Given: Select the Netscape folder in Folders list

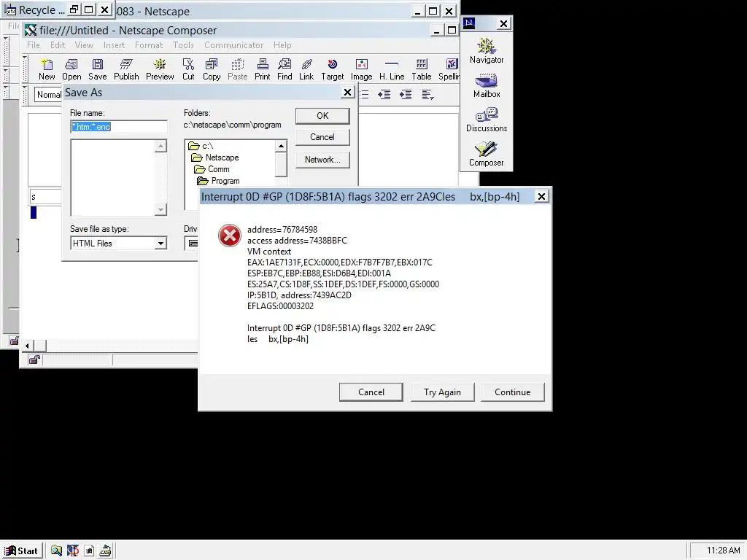Looking at the screenshot, I should tap(215, 157).
